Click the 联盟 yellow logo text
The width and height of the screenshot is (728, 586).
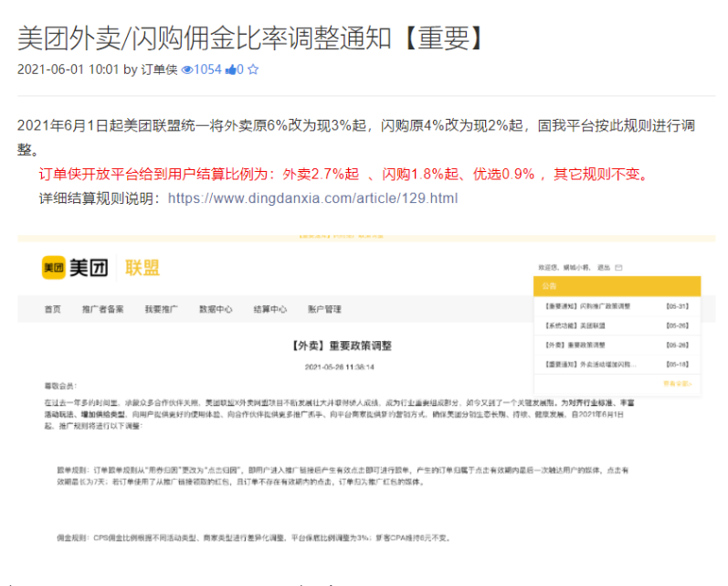coord(142,268)
